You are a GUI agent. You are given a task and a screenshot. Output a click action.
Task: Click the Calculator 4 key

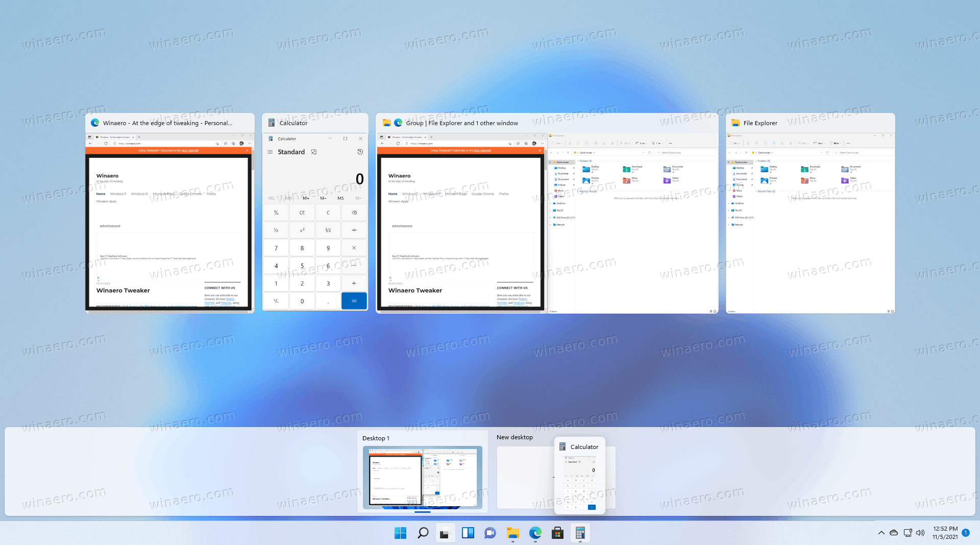pyautogui.click(x=276, y=266)
